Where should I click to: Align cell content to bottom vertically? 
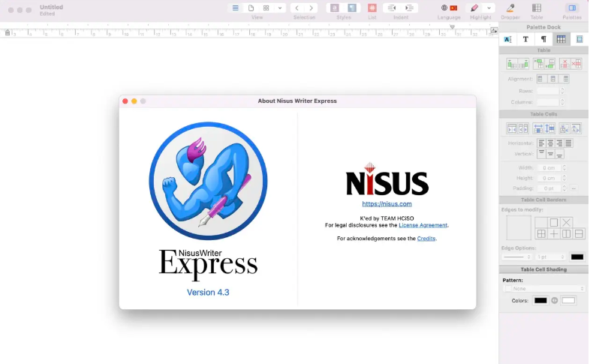point(559,154)
